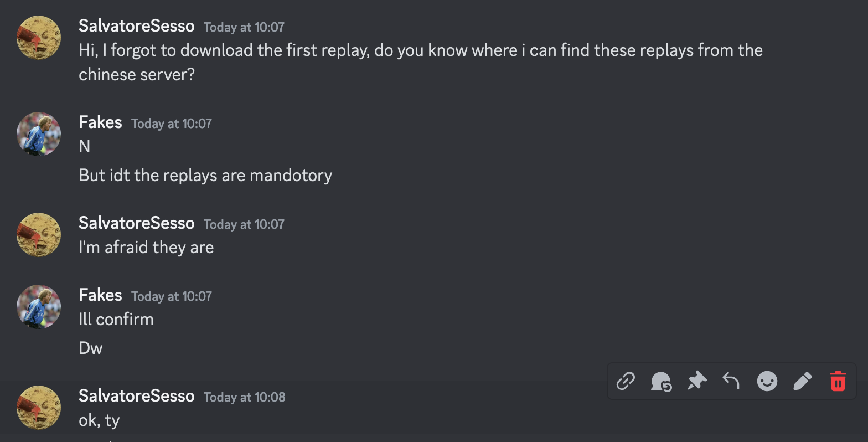
Task: Click the "Today at 10:08" timestamp
Action: 245,397
